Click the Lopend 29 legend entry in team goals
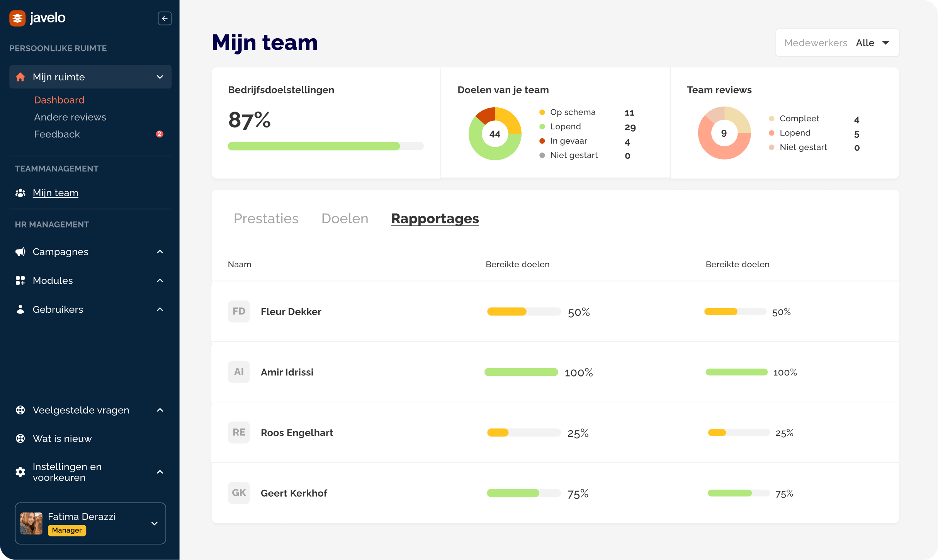938x560 pixels. 588,127
